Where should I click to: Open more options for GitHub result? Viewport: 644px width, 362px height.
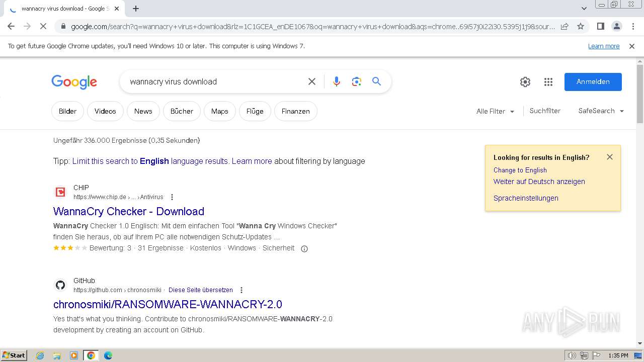242,290
